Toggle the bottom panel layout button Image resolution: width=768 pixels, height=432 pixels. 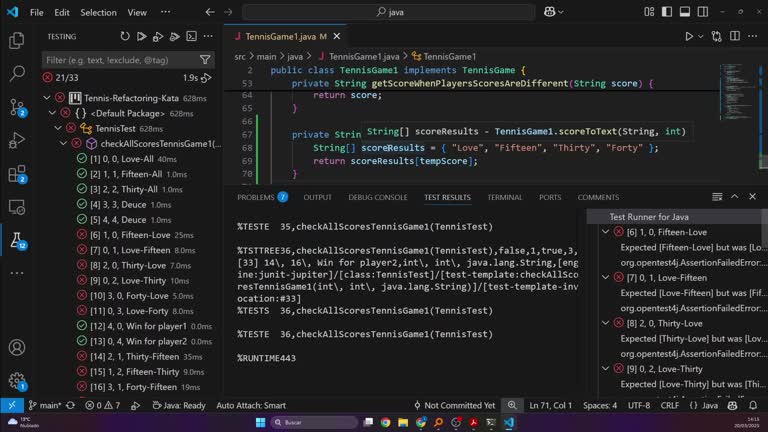pos(685,12)
